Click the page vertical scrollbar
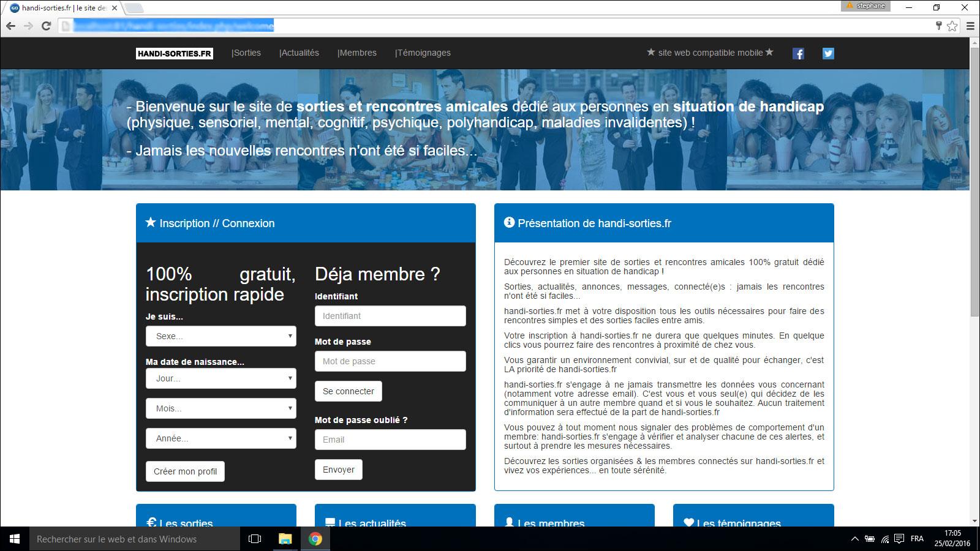 click(x=974, y=184)
